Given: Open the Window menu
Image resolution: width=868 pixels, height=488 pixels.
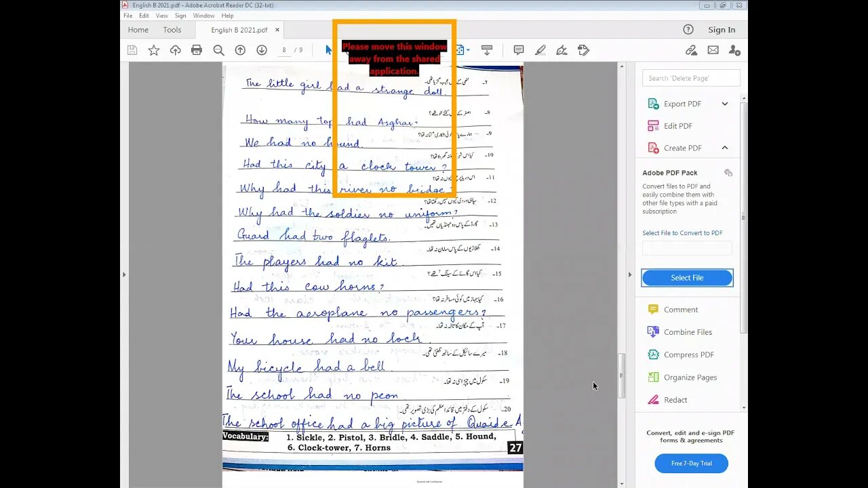Looking at the screenshot, I should point(203,16).
